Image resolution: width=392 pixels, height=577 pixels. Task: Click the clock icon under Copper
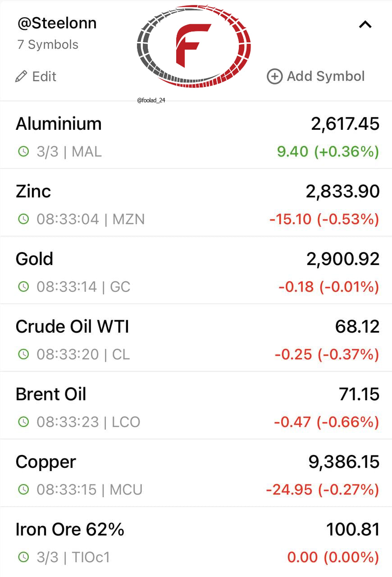click(23, 490)
